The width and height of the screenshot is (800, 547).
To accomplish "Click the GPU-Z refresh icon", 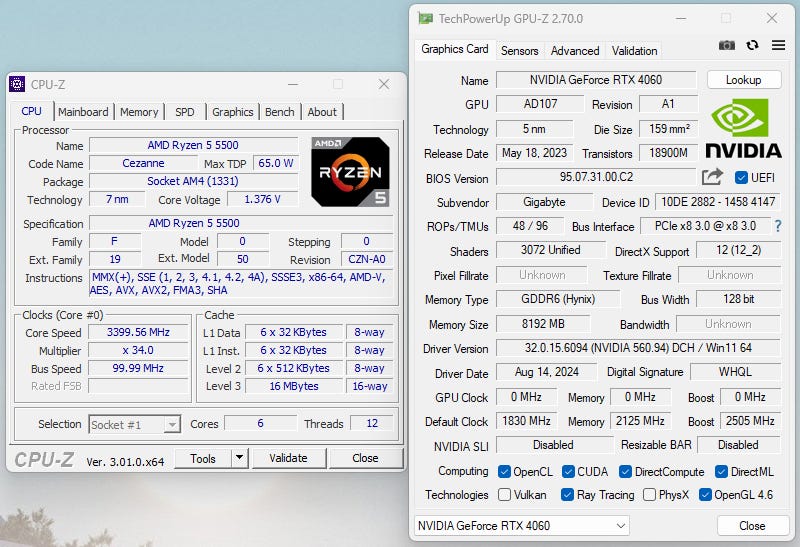I will 752,45.
